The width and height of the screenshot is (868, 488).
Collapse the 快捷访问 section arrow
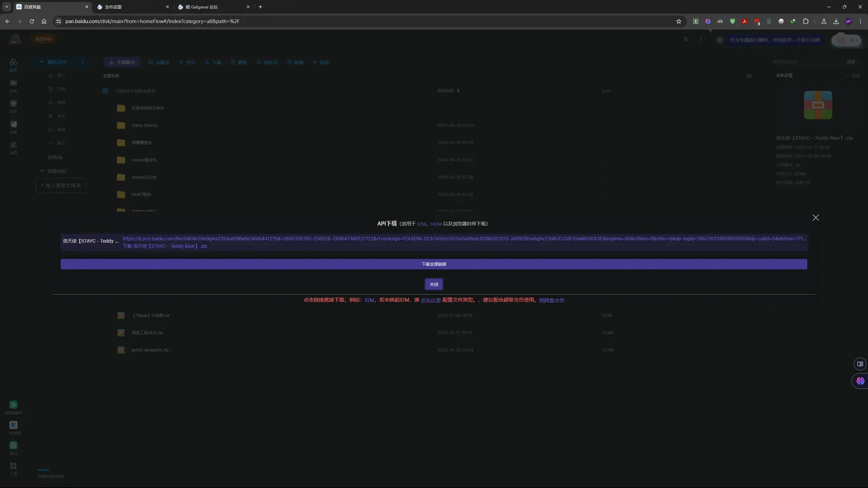42,171
